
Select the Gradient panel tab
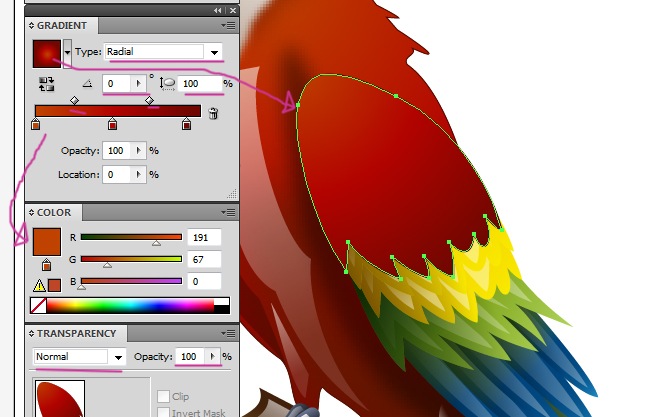tap(63, 24)
